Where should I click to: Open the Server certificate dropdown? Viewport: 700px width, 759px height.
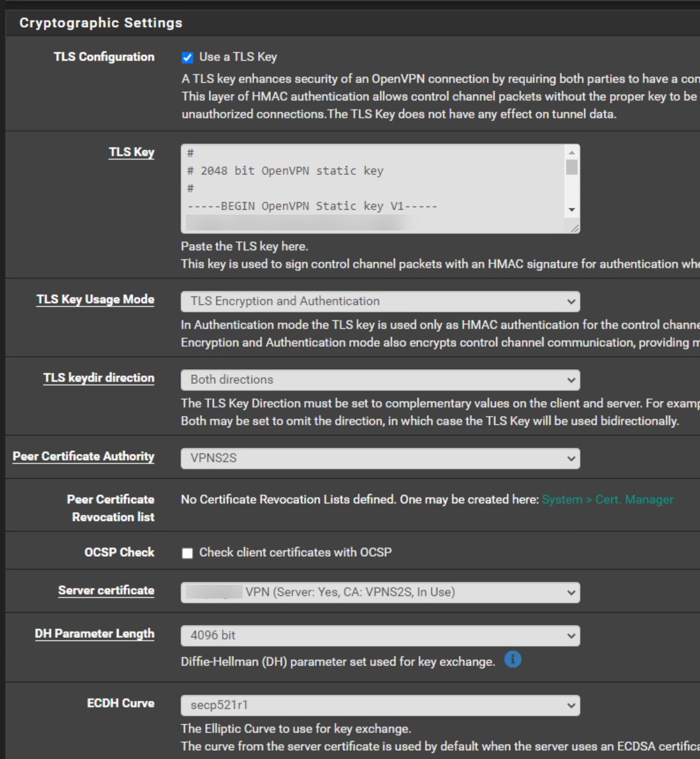[x=380, y=593]
